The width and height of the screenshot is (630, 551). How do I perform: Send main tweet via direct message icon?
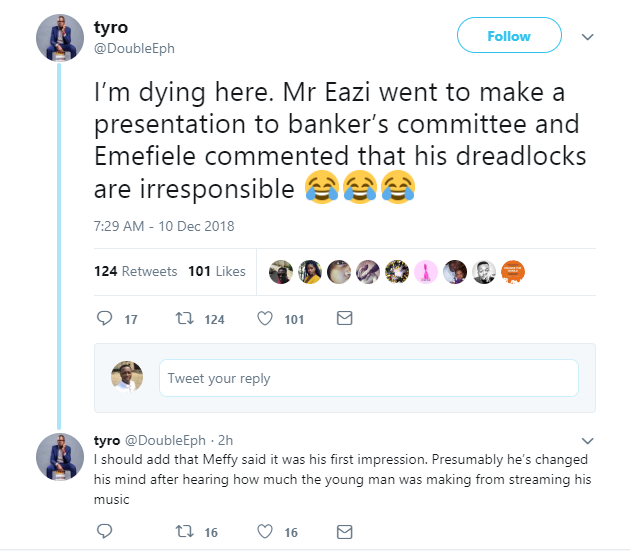tap(344, 319)
